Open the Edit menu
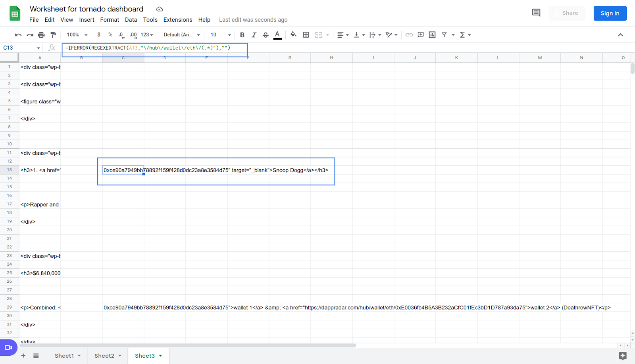This screenshot has width=635, height=364. (x=50, y=20)
